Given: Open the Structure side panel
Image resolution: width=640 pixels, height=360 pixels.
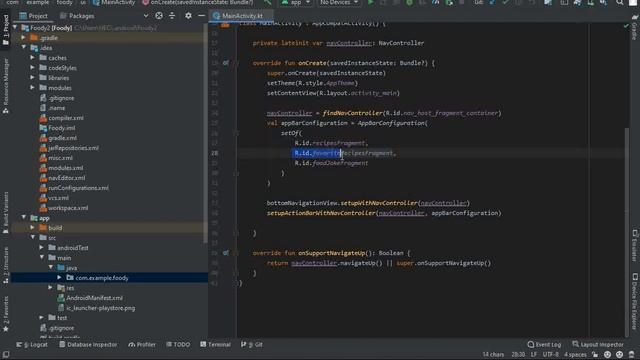Looking at the screenshot, I should click(x=6, y=265).
